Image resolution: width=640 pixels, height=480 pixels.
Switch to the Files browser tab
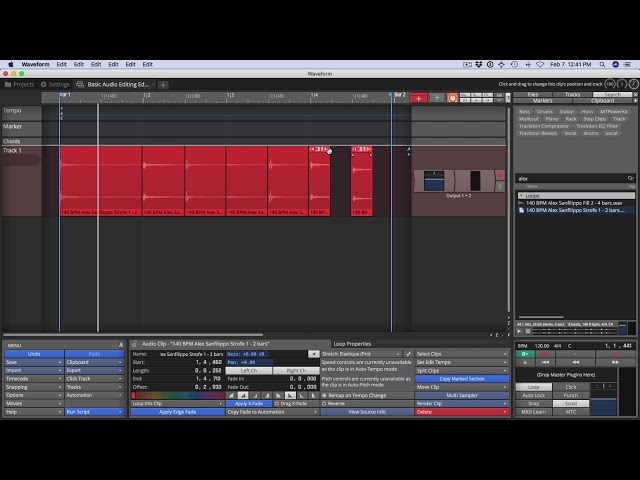533,94
